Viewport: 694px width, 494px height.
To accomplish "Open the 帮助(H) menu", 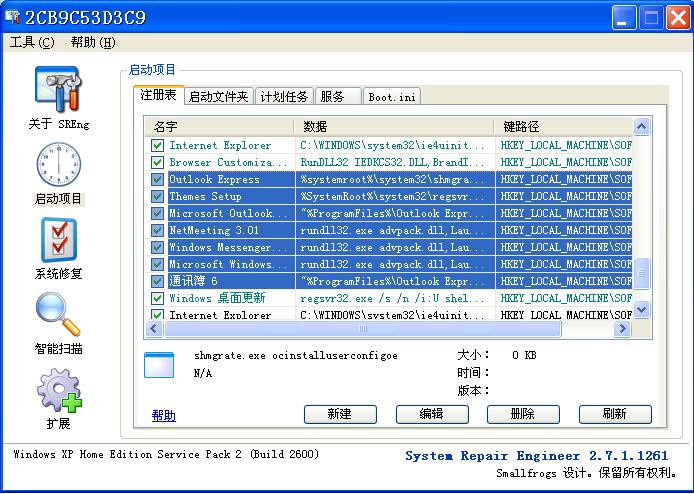I will (x=93, y=42).
